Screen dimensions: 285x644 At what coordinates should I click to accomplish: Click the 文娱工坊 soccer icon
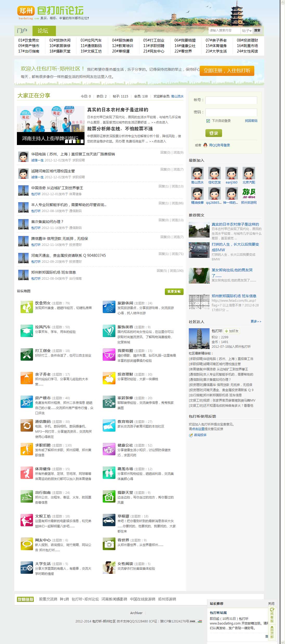click(27, 520)
